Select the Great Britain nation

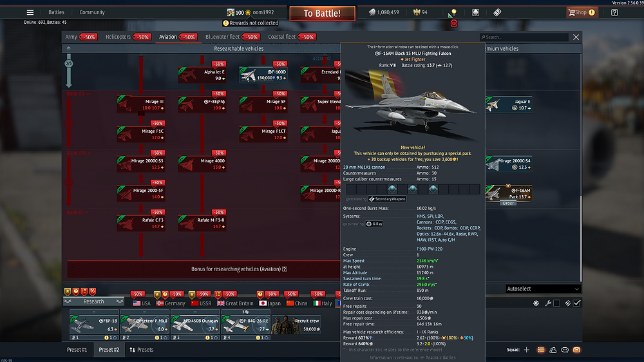point(235,303)
